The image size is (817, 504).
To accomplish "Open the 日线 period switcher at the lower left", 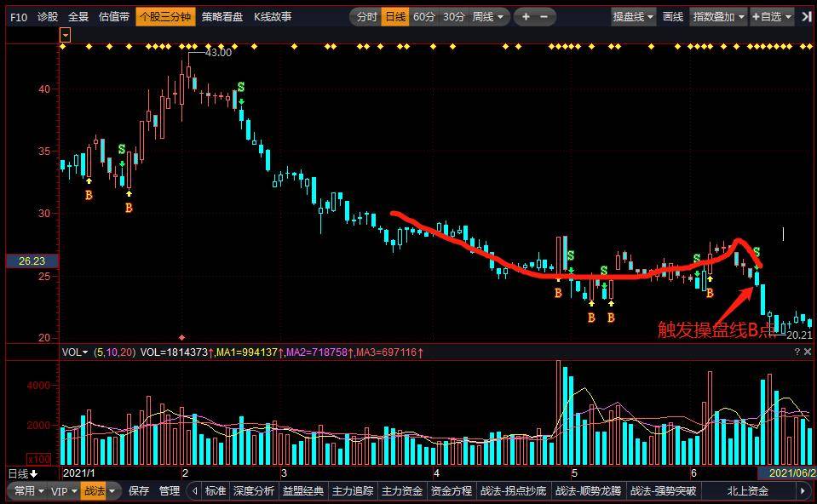I will [23, 473].
